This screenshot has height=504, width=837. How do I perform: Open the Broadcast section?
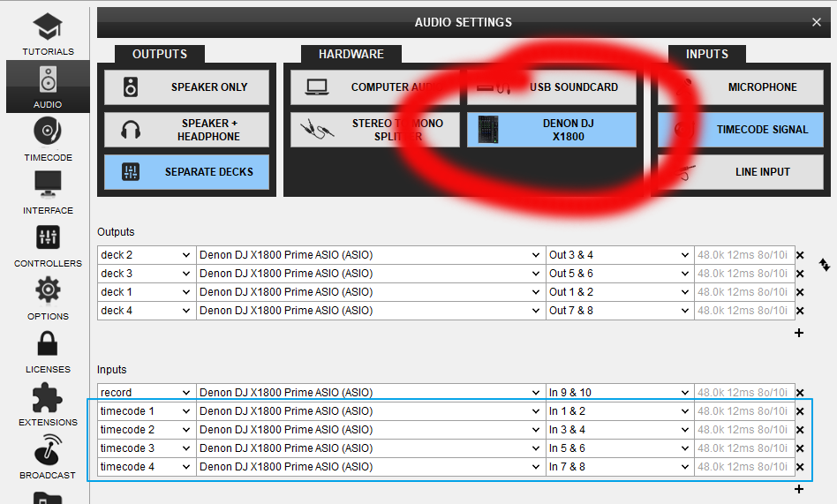48,456
